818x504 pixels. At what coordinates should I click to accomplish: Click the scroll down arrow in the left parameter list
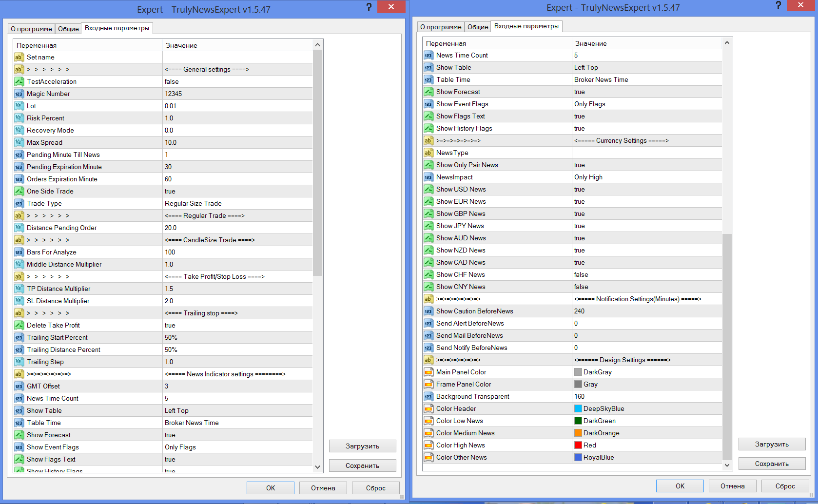pyautogui.click(x=317, y=467)
